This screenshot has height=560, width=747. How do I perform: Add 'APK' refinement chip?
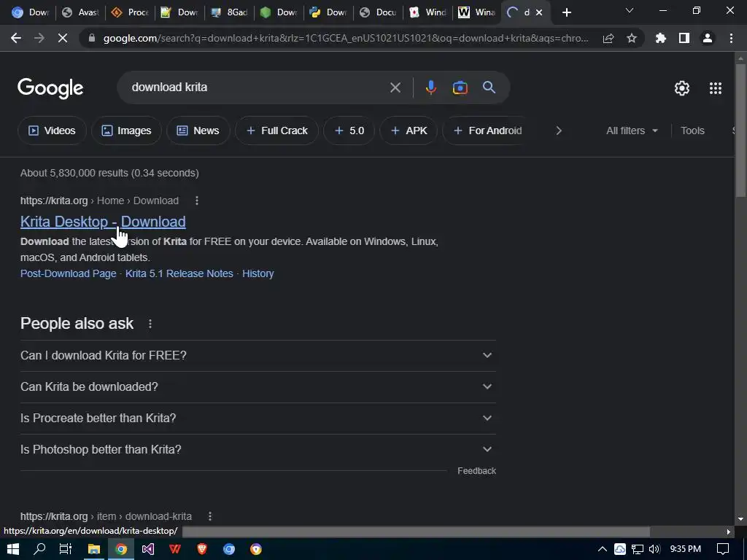(409, 131)
